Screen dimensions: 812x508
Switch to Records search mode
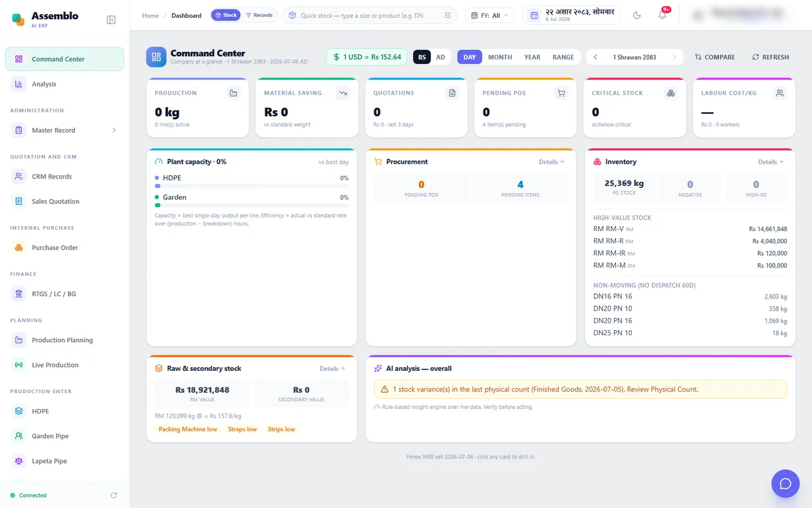(x=259, y=15)
